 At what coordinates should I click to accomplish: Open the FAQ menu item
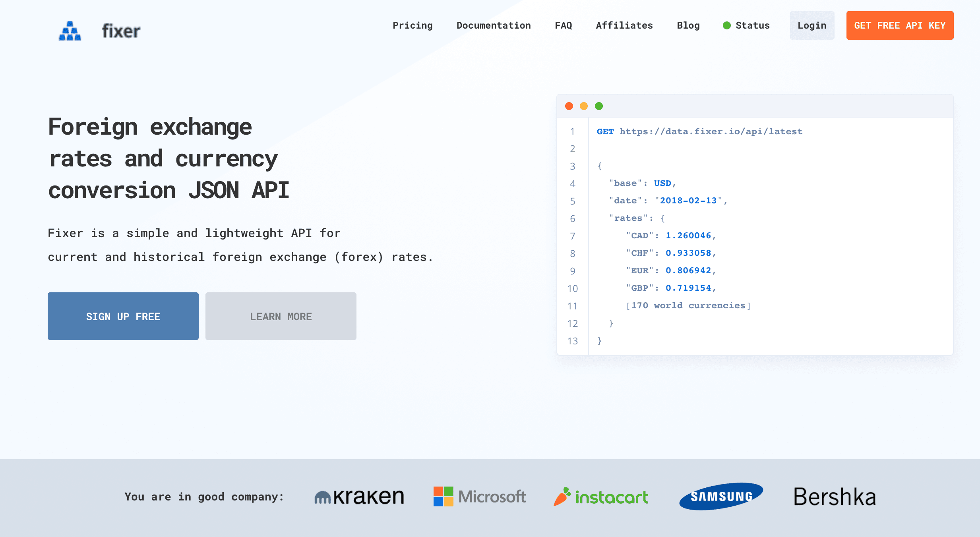click(x=563, y=25)
